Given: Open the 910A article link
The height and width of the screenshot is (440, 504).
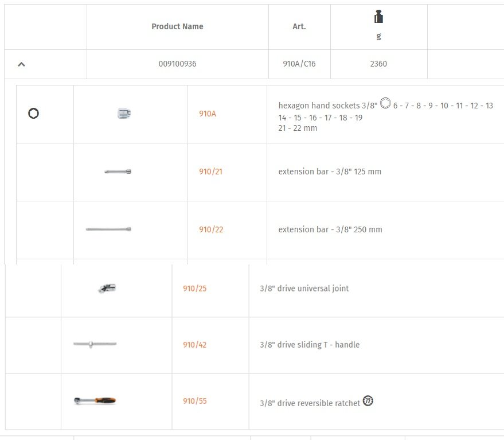Looking at the screenshot, I should pos(208,114).
